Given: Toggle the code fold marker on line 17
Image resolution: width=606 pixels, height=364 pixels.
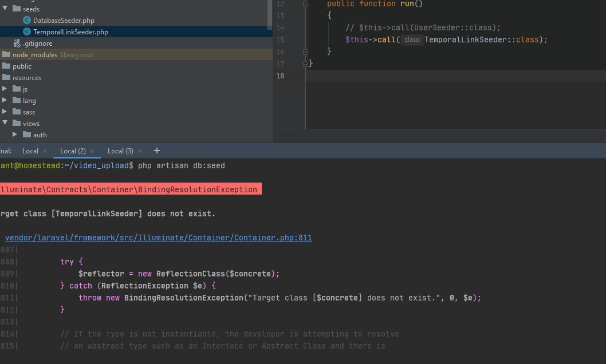Looking at the screenshot, I should tap(305, 64).
